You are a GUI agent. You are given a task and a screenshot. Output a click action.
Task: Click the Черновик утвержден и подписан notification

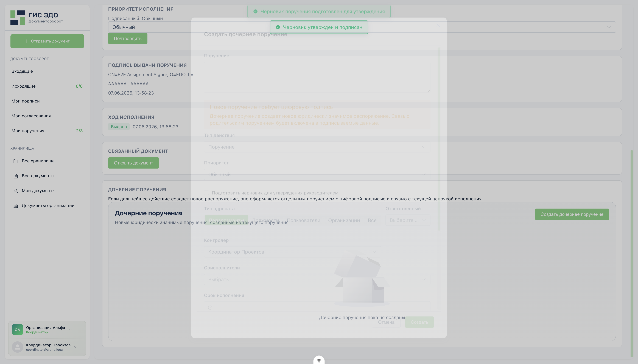319,27
